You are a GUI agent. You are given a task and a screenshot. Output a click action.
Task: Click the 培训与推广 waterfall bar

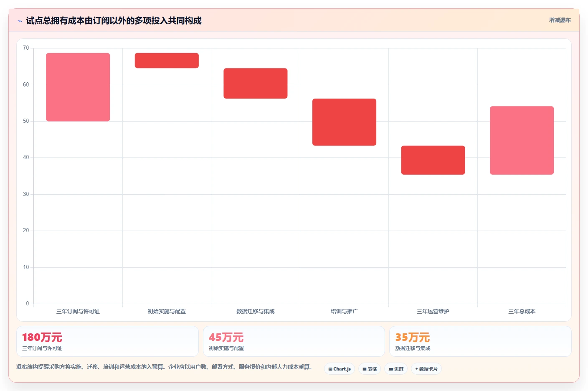coord(344,122)
